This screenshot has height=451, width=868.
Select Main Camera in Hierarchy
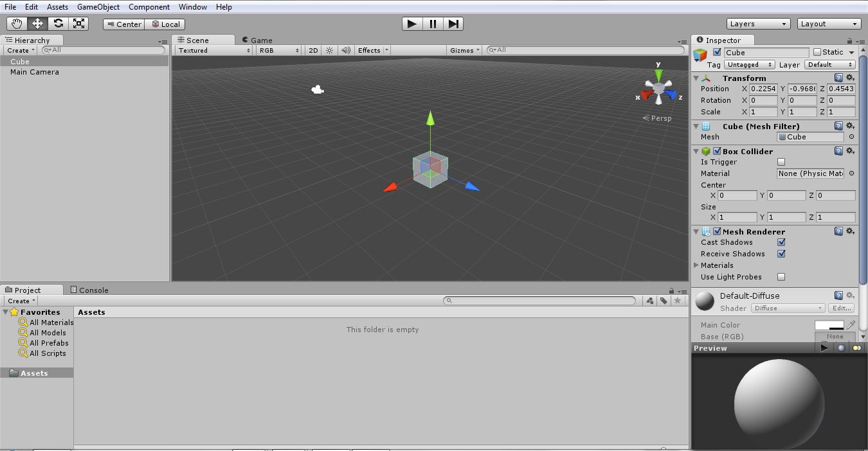coord(35,72)
